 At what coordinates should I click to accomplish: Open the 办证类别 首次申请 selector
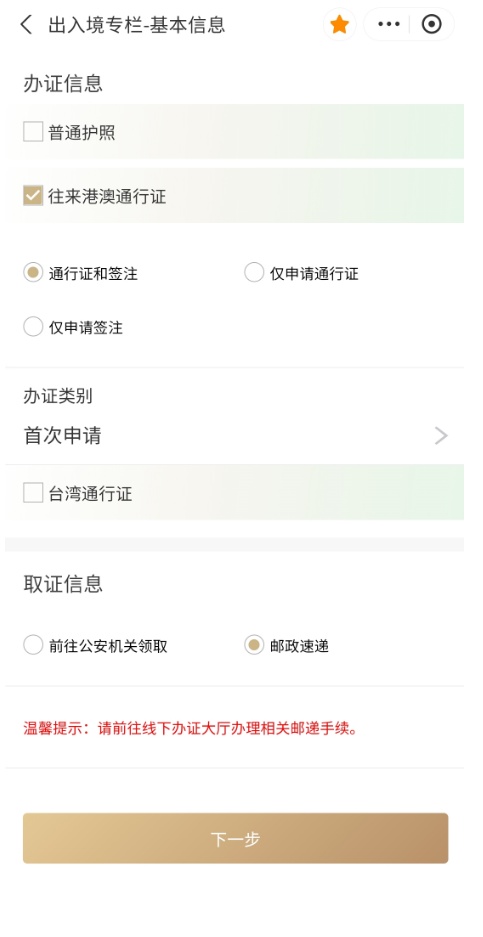[234, 436]
